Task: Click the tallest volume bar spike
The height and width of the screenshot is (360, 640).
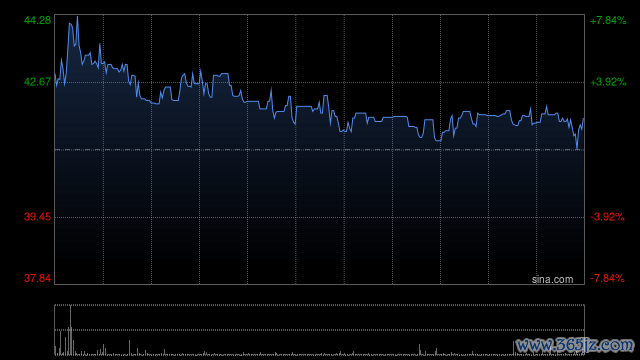Action: [x=70, y=330]
